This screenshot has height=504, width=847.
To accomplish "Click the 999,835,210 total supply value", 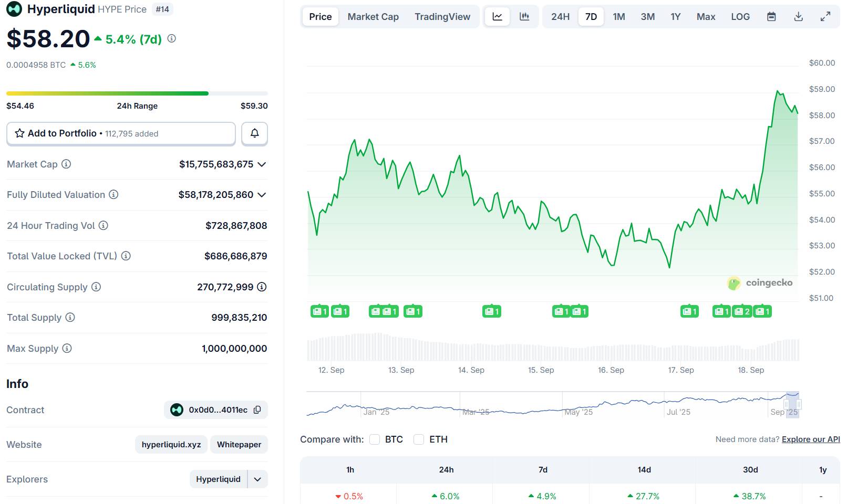I will 239,317.
